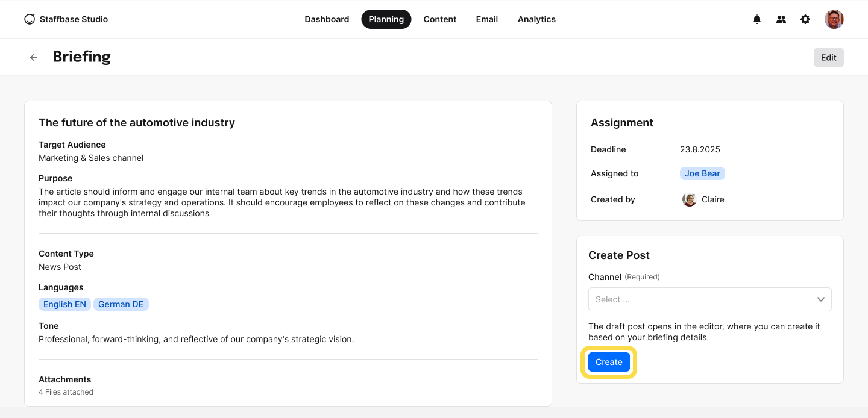The height and width of the screenshot is (418, 868).
Task: Click the Assignment heading
Action: click(x=622, y=123)
